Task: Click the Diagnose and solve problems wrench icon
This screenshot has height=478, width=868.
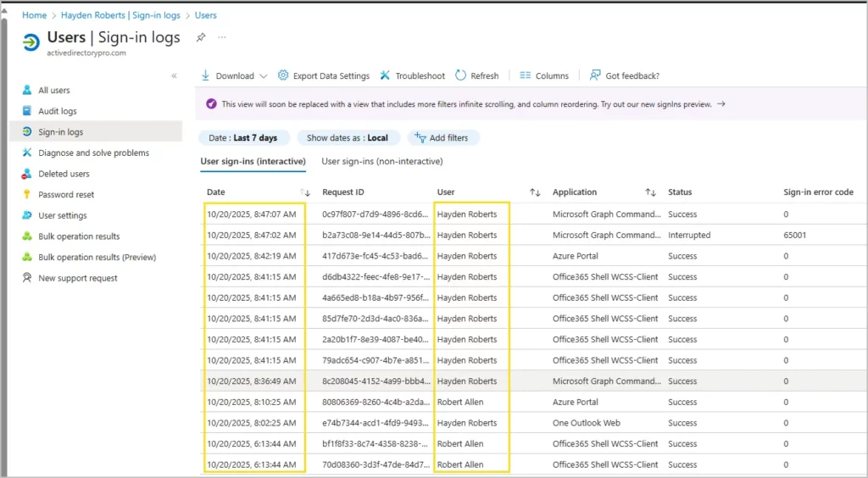Action: [26, 153]
